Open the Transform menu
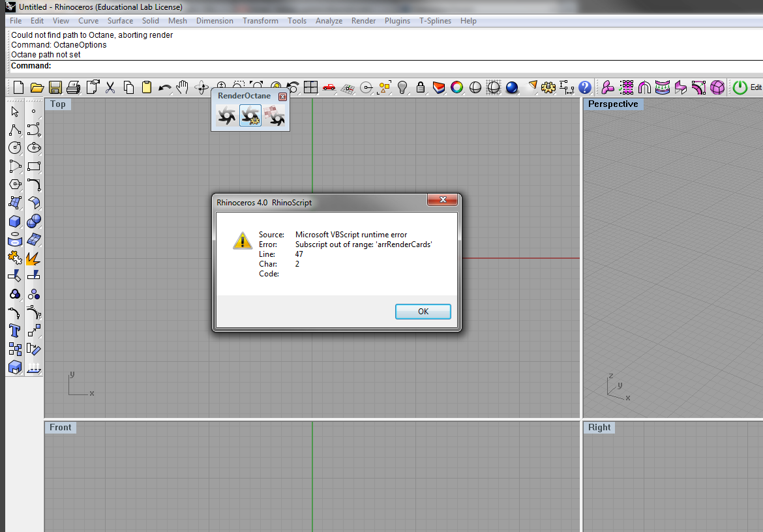The height and width of the screenshot is (532, 763). coord(260,21)
